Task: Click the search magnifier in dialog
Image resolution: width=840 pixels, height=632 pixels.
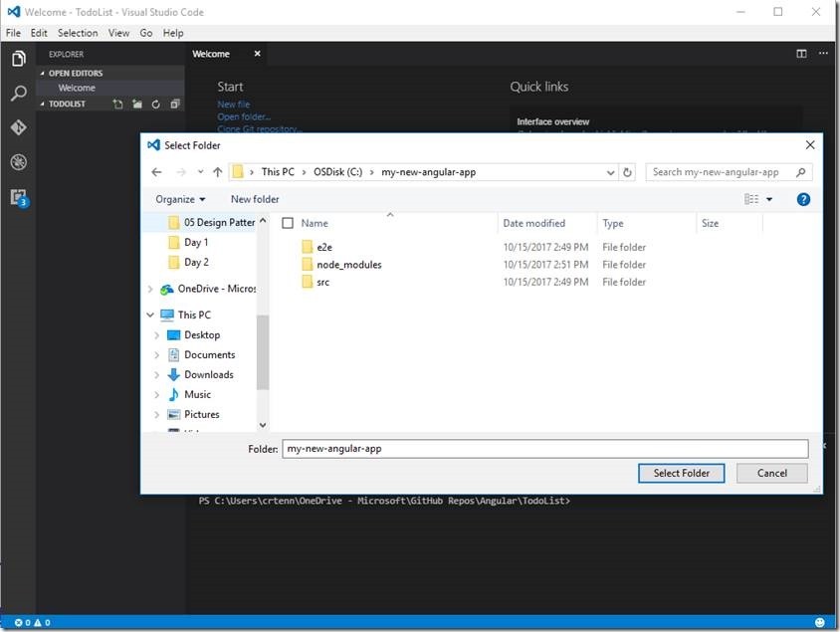Action: (x=800, y=172)
